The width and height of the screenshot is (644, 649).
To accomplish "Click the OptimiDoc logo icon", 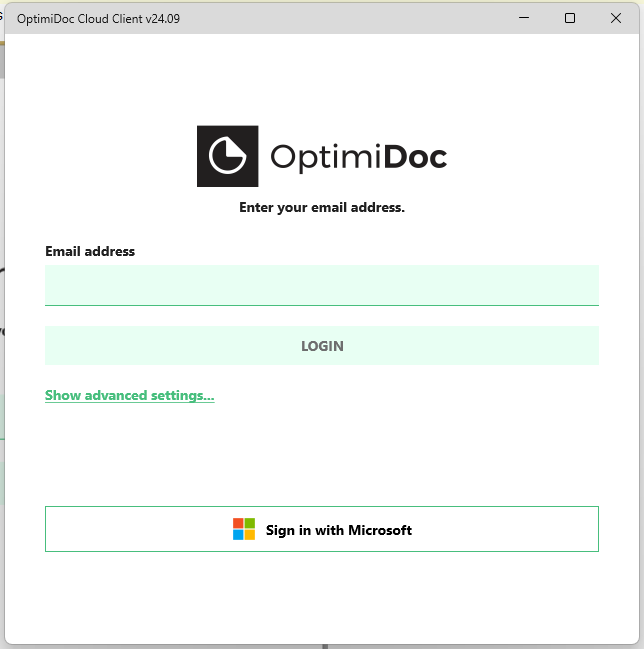I will point(228,156).
